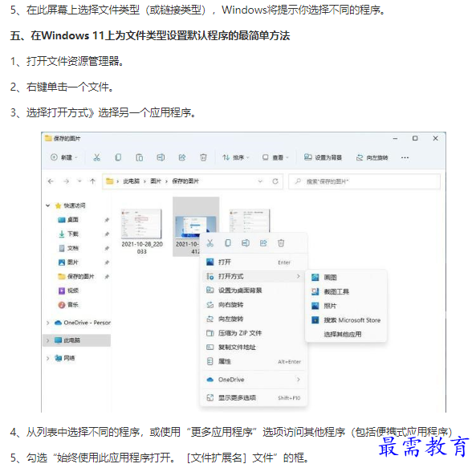Click the Rename icon in the Explorer toolbar

point(161,157)
